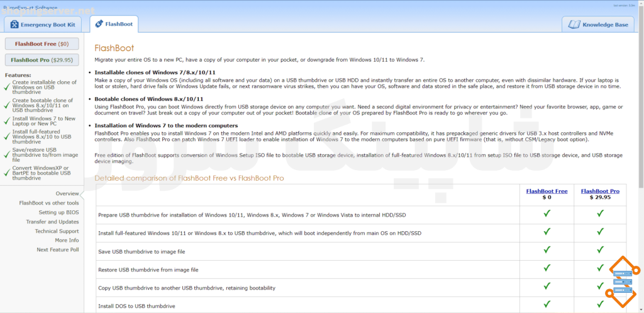Click 'Detailed comparison of FlashBoot Free vs FlashBoot Pro'
This screenshot has height=313, width=644.
pyautogui.click(x=189, y=178)
